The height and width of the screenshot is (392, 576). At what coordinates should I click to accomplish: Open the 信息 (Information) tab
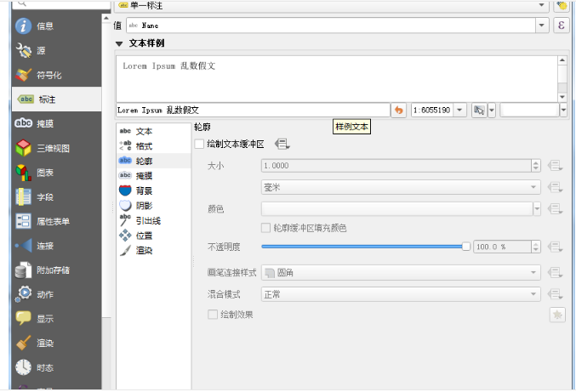coord(56,26)
